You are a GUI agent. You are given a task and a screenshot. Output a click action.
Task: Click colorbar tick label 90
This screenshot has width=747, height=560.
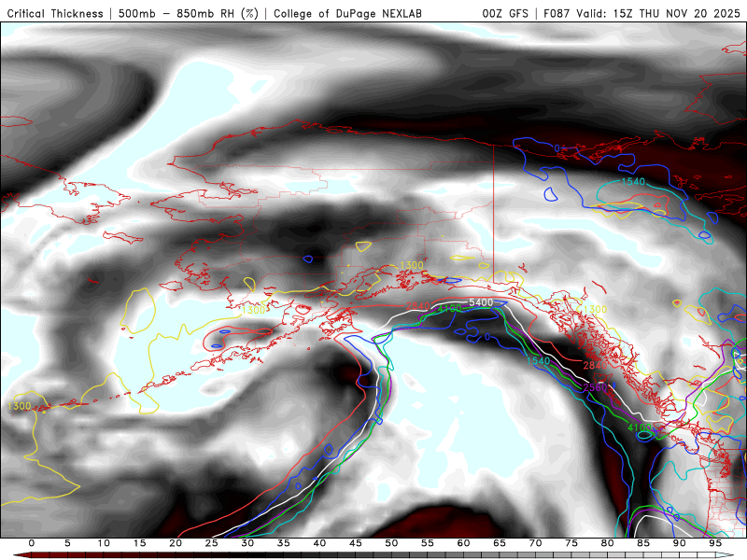tap(679, 543)
